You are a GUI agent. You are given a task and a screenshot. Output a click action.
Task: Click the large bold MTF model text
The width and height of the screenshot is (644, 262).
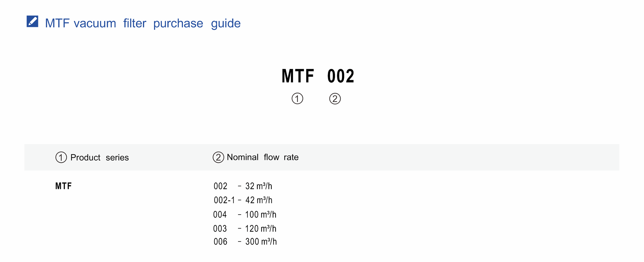click(x=298, y=76)
